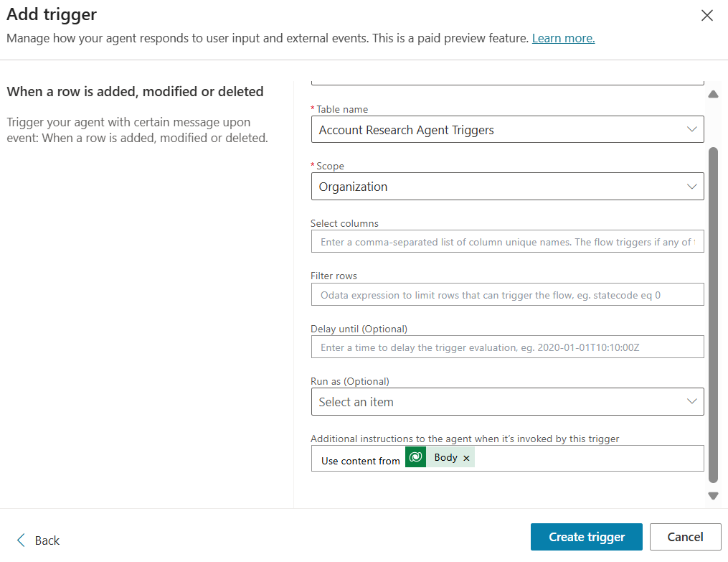Open the Table name dropdown
Viewport: 728px width, 562px height.
692,129
